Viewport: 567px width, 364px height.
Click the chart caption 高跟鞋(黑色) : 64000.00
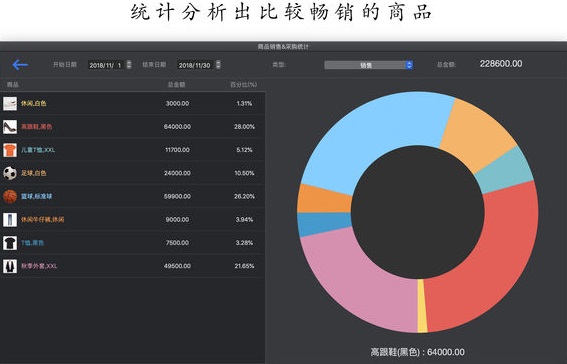418,352
